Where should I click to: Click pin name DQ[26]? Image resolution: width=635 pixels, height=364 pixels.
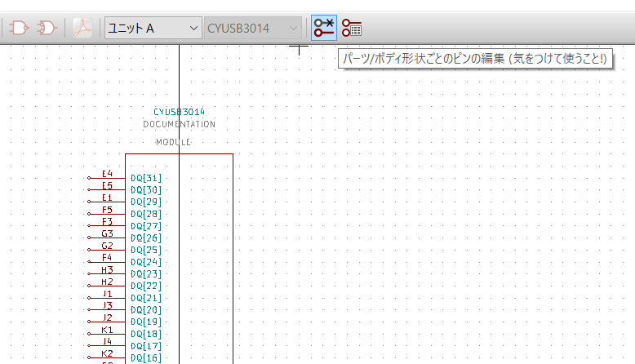point(146,238)
